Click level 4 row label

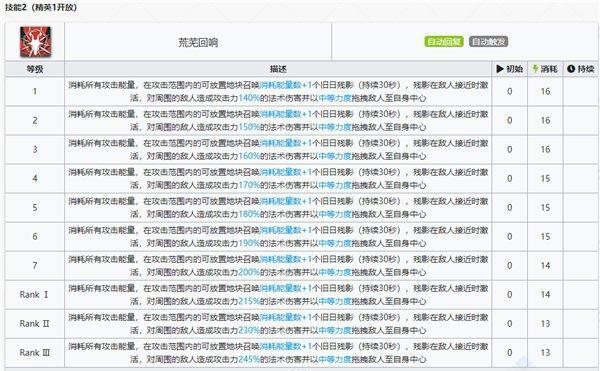pos(35,179)
